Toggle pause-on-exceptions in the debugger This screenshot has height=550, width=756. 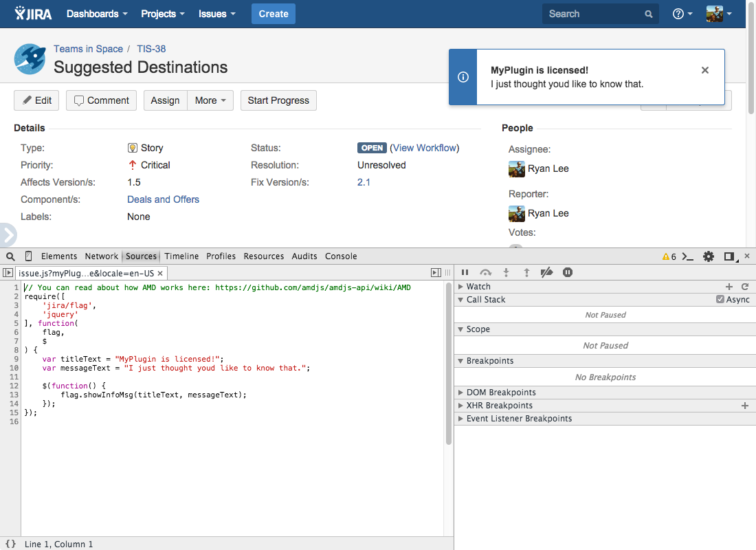tap(567, 272)
